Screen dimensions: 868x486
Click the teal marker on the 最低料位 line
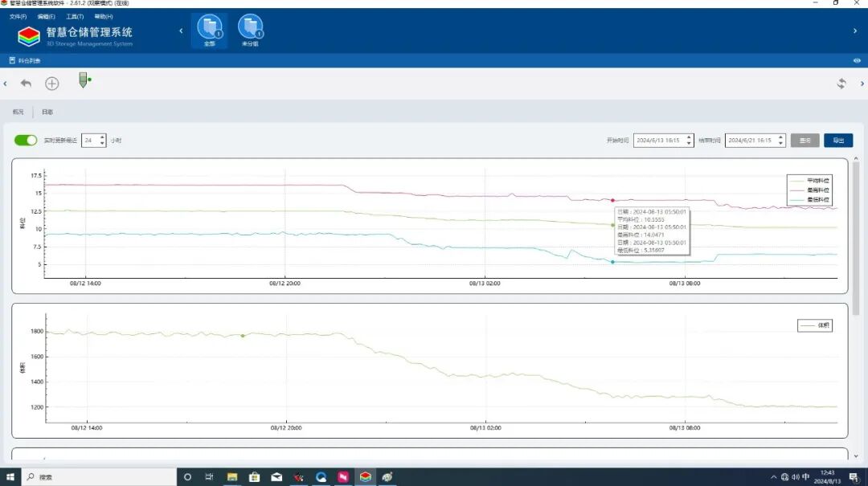(x=612, y=262)
